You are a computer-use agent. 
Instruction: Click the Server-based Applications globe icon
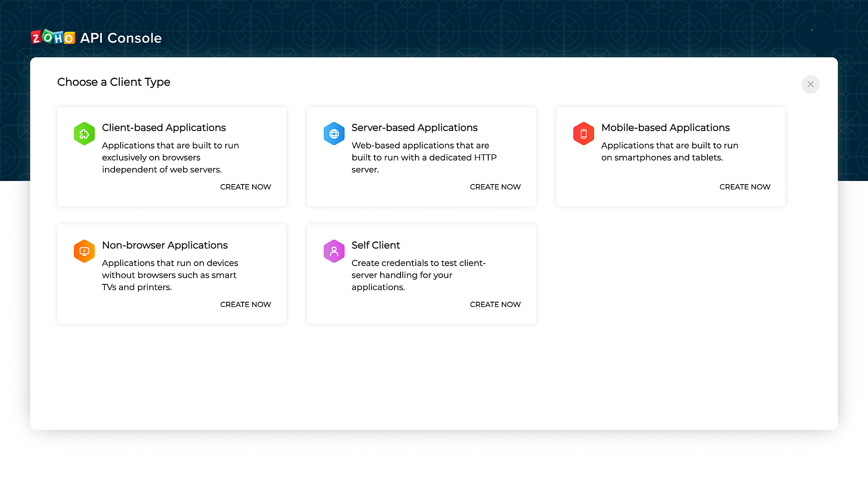(334, 133)
